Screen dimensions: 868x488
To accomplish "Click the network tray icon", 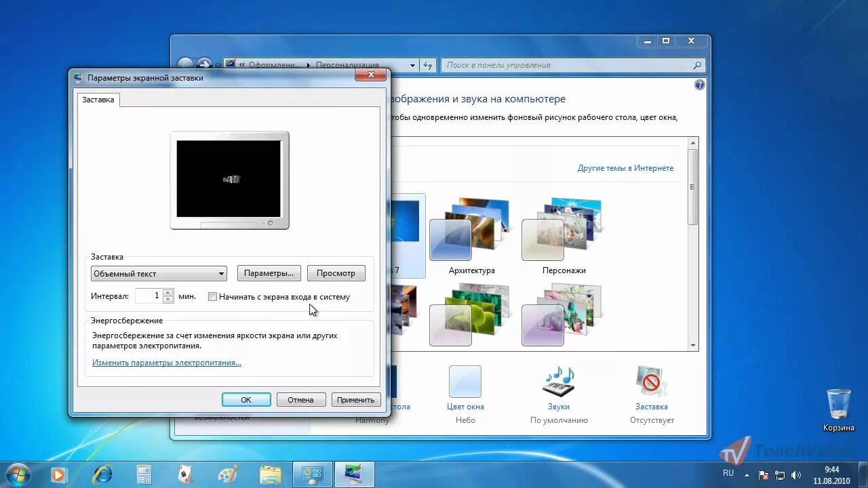I will [780, 475].
